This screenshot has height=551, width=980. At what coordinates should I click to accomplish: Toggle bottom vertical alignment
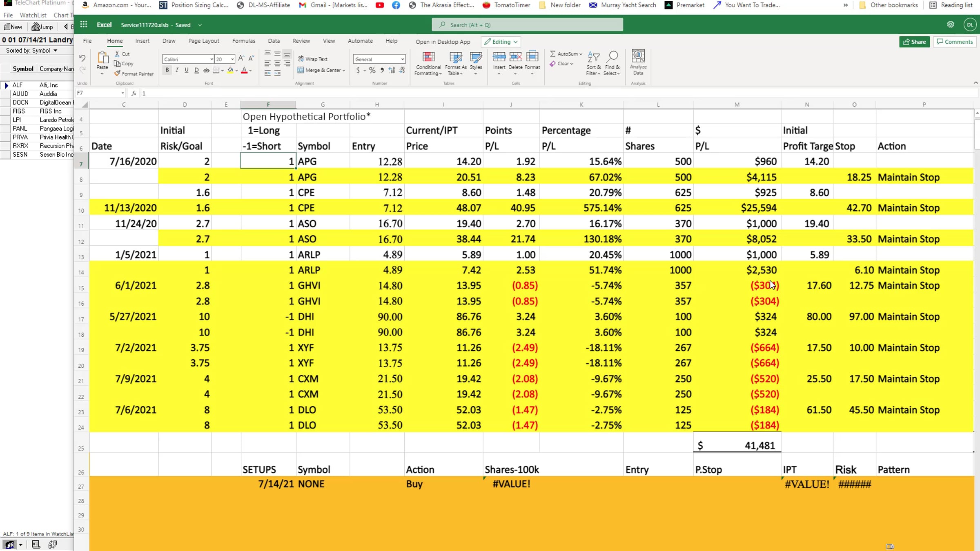pos(287,53)
